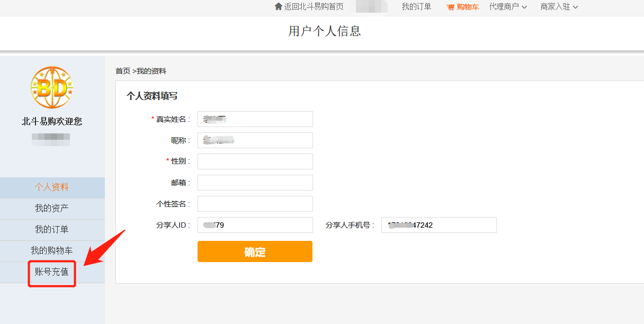Click the 分享人手机号 input field
This screenshot has width=644, height=324.
(x=439, y=225)
